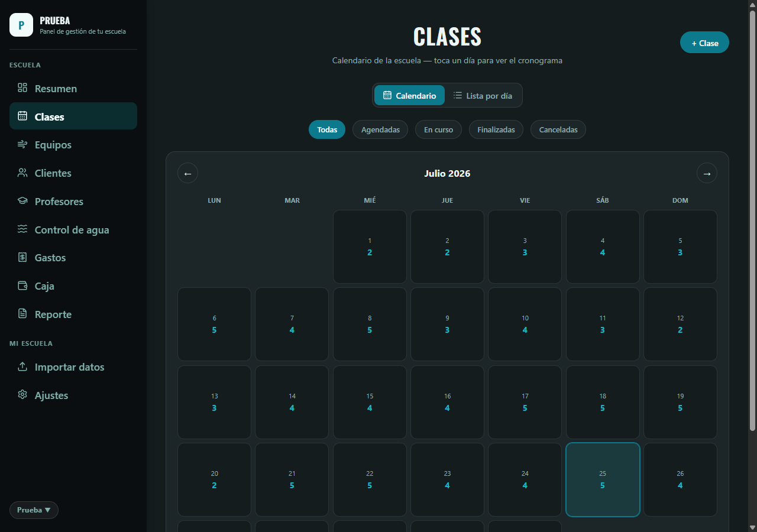Click the Clases calendar icon in sidebar
This screenshot has height=532, width=757.
point(22,116)
